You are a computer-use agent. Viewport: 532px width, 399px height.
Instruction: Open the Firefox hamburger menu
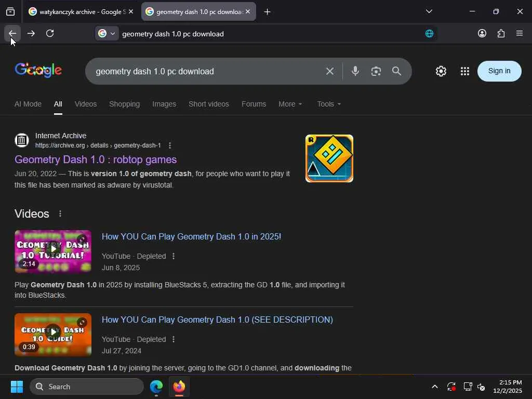click(520, 34)
